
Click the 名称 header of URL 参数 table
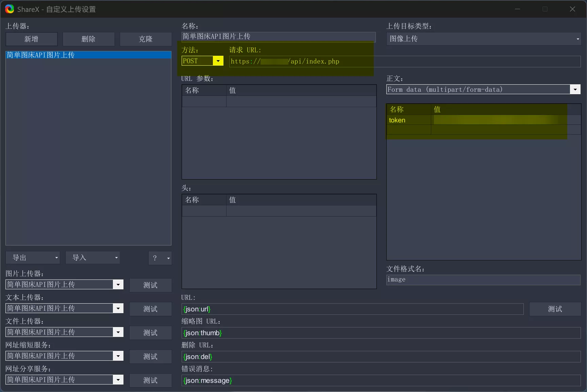click(204, 90)
